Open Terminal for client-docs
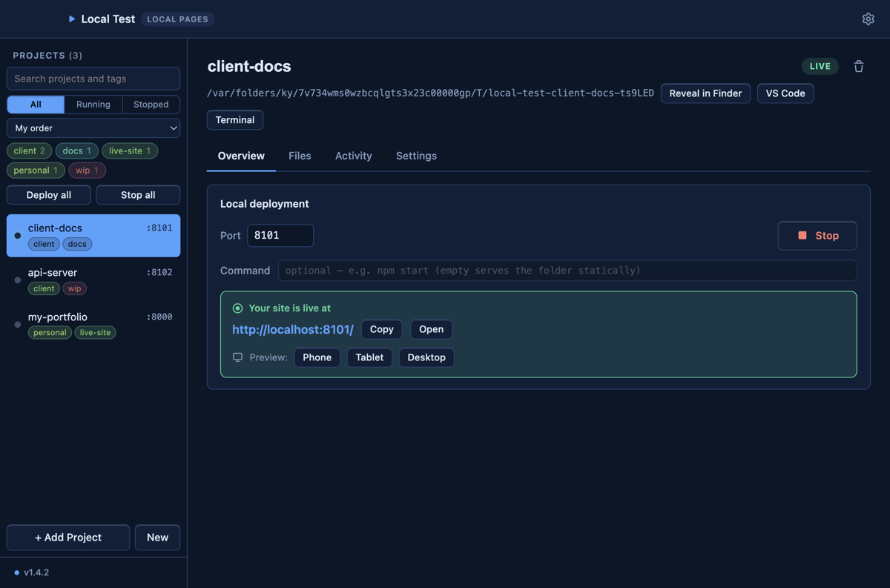Screen dimensions: 890x588 (x=235, y=120)
